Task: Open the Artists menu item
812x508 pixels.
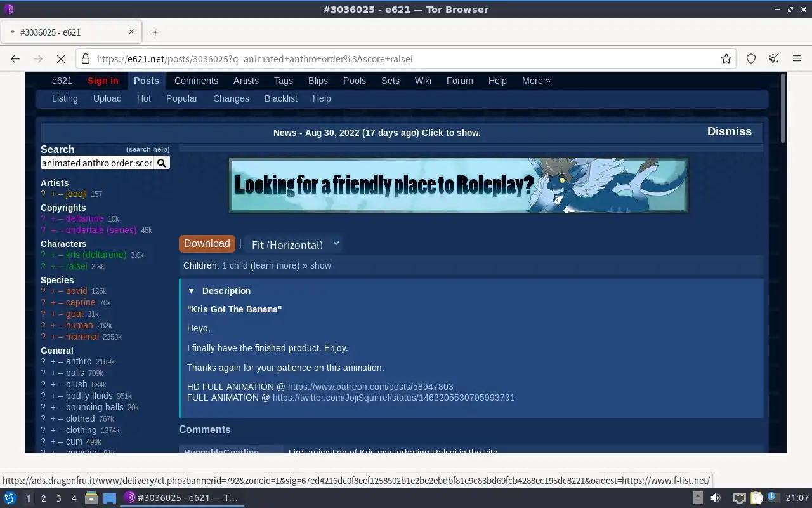Action: click(246, 81)
